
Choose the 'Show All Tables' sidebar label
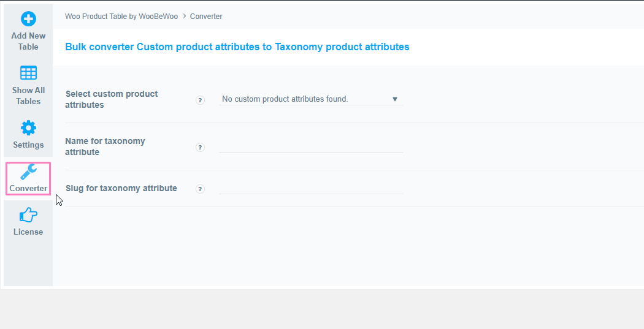pyautogui.click(x=28, y=96)
